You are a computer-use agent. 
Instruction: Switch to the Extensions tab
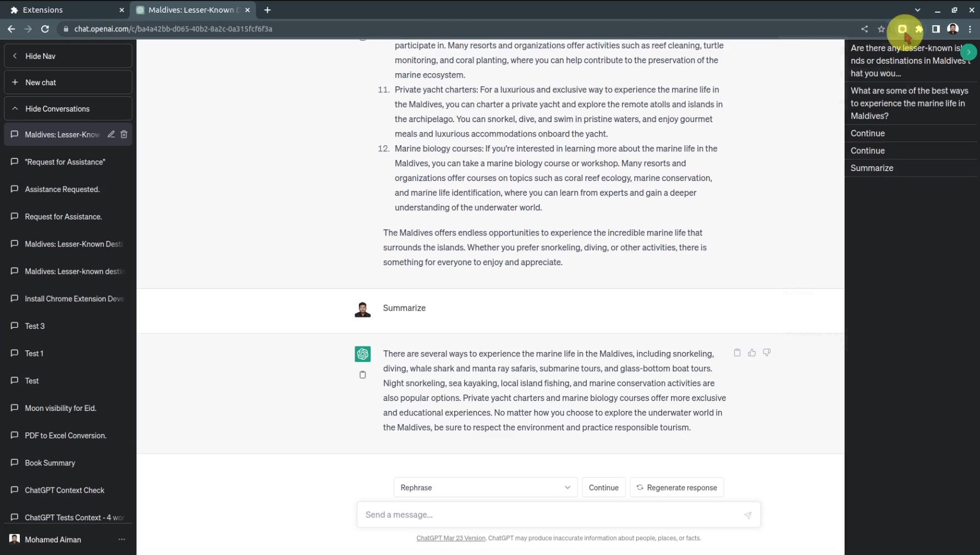click(65, 10)
